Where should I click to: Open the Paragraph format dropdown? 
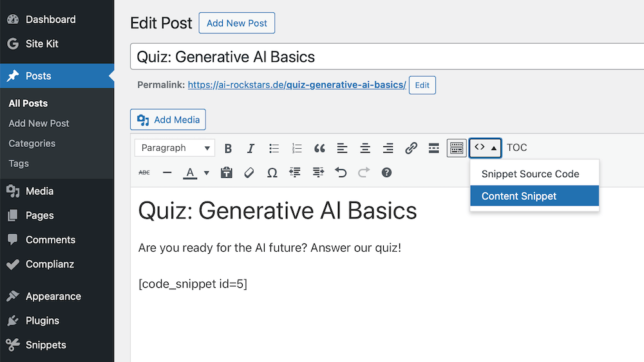tap(175, 148)
